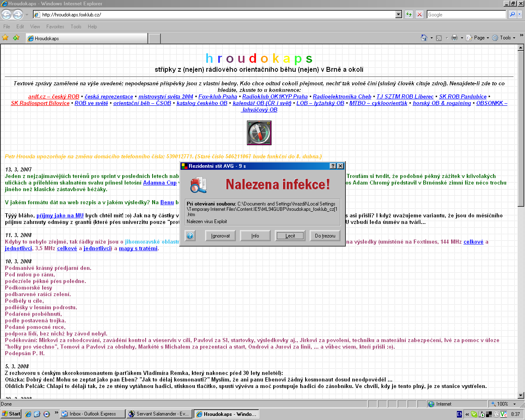Refresh the page with the green arrows icon

[409, 14]
